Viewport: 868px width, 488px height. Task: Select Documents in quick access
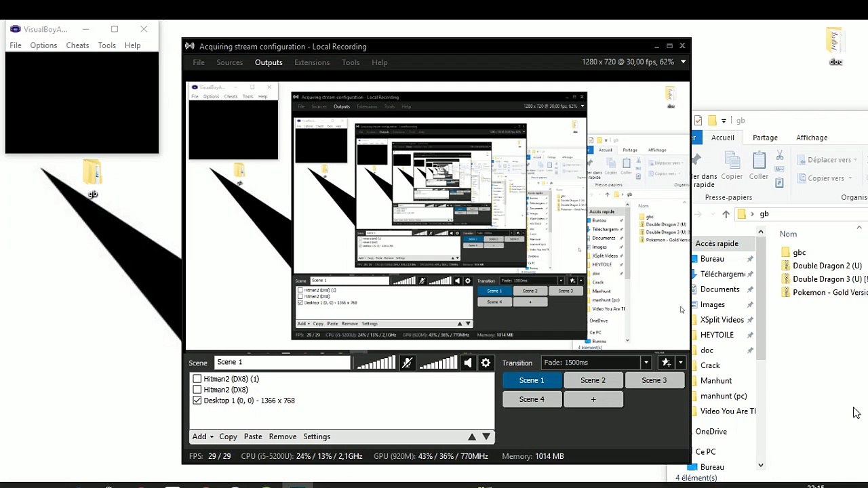720,289
